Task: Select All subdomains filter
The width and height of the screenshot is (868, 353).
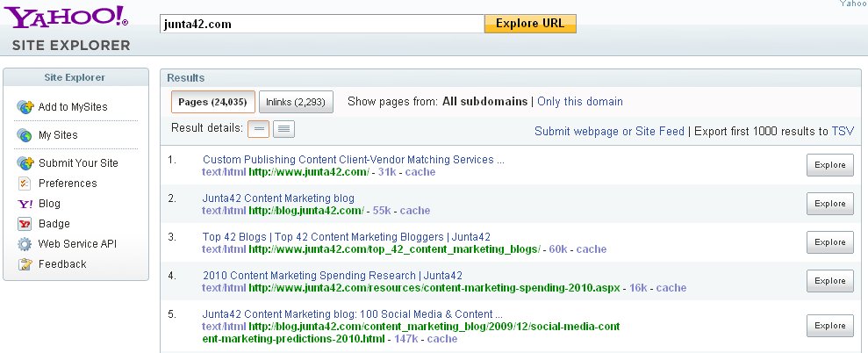Action: (485, 101)
